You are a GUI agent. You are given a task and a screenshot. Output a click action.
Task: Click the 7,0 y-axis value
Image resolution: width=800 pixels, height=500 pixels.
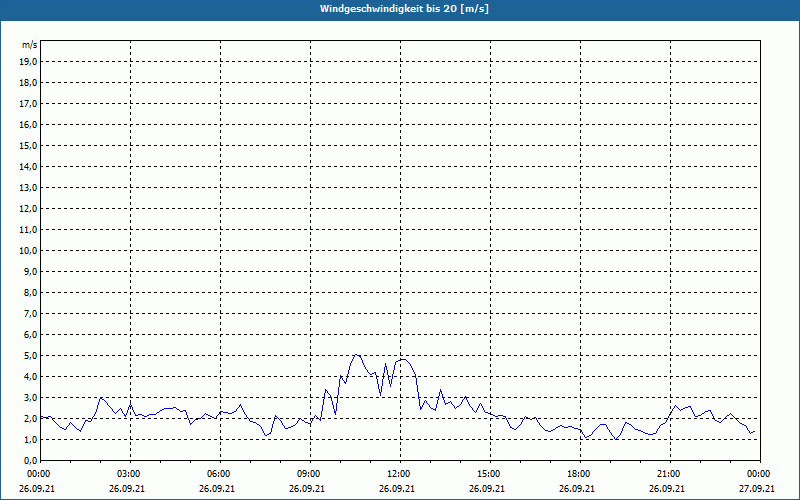[x=30, y=313]
